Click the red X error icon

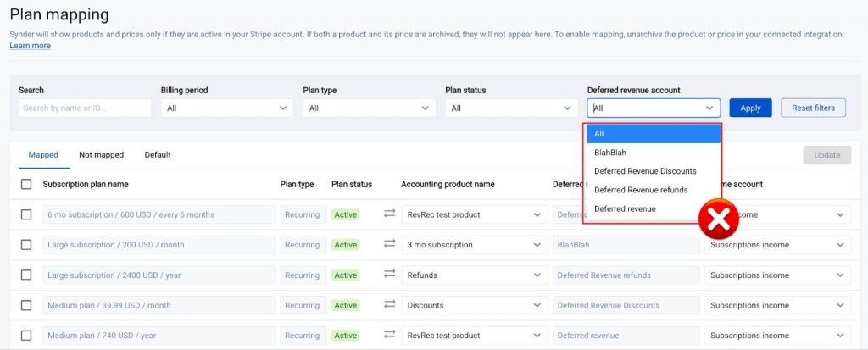coord(718,219)
